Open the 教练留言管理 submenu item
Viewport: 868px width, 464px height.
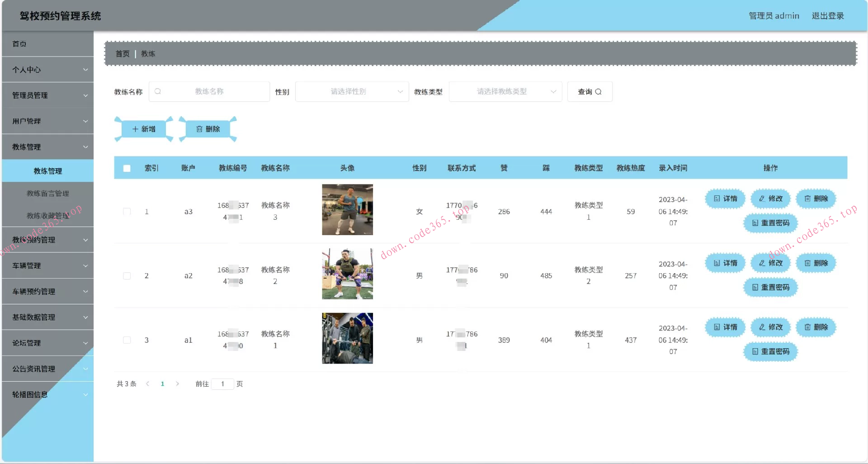click(x=47, y=194)
